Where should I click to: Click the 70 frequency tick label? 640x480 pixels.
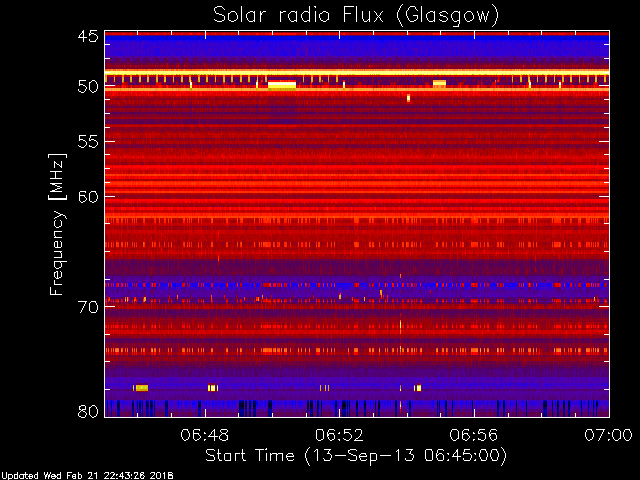coord(88,307)
